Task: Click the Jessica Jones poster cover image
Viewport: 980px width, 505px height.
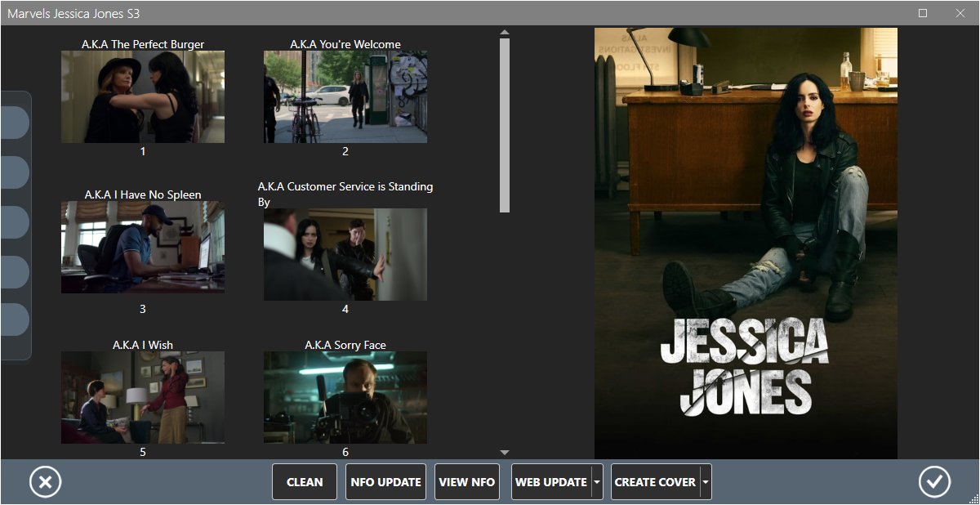Action: (746, 243)
